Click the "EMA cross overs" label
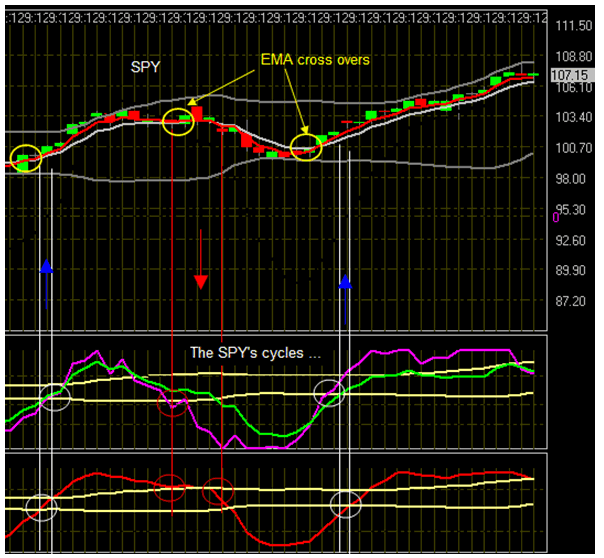 pos(315,60)
